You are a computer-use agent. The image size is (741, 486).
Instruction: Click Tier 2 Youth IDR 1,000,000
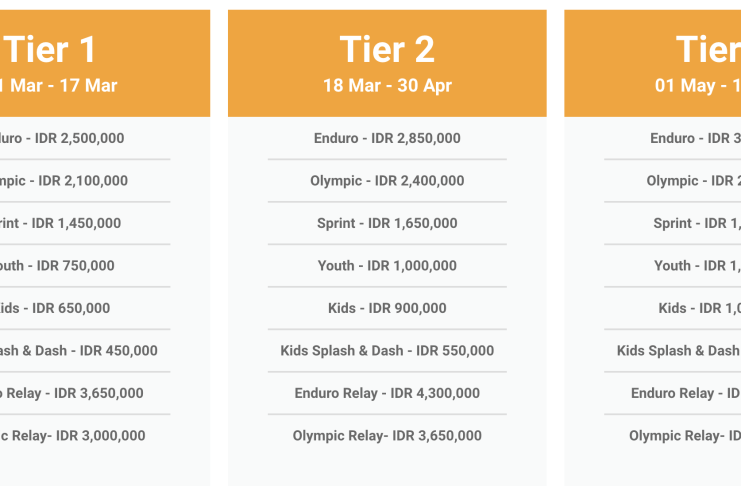click(x=387, y=266)
